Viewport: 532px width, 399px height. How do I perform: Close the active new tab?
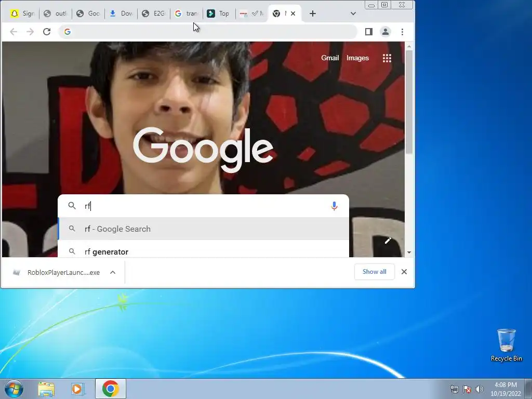293,14
